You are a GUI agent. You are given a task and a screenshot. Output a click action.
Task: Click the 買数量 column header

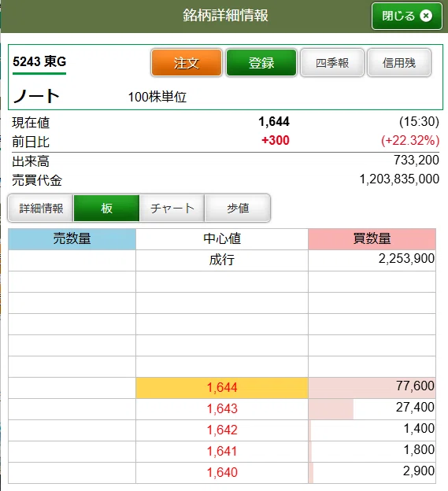(372, 239)
